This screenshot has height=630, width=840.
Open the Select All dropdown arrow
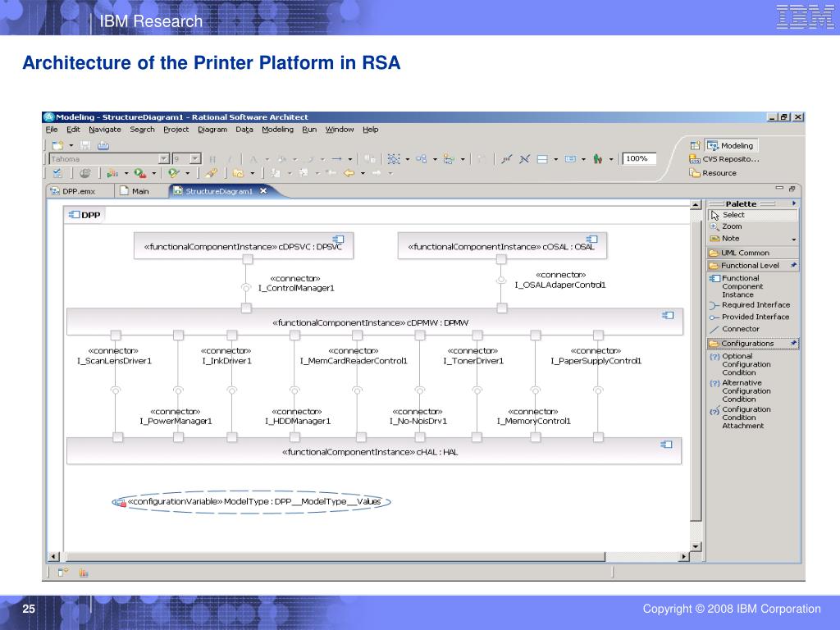click(x=407, y=158)
